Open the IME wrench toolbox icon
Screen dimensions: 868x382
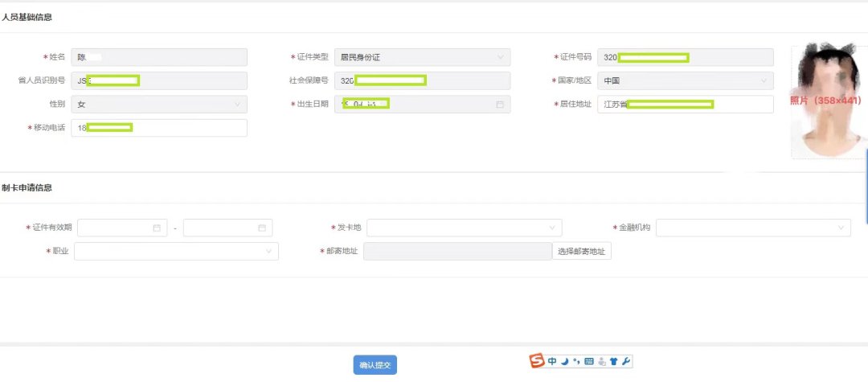point(626,361)
